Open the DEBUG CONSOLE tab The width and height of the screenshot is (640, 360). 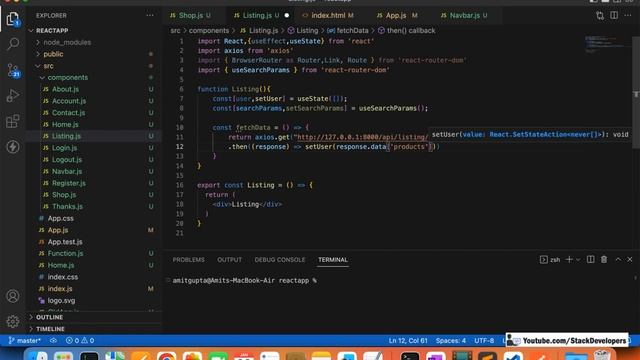pos(280,260)
